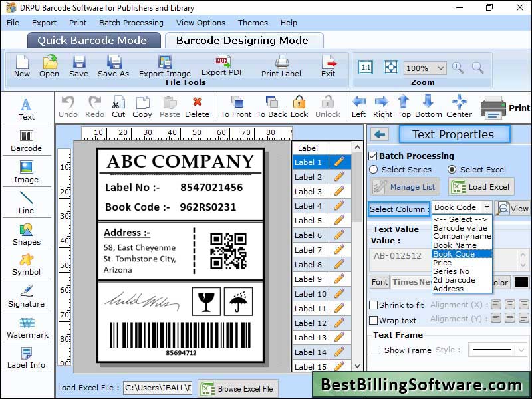Open the frame Style dropdown

(497, 350)
